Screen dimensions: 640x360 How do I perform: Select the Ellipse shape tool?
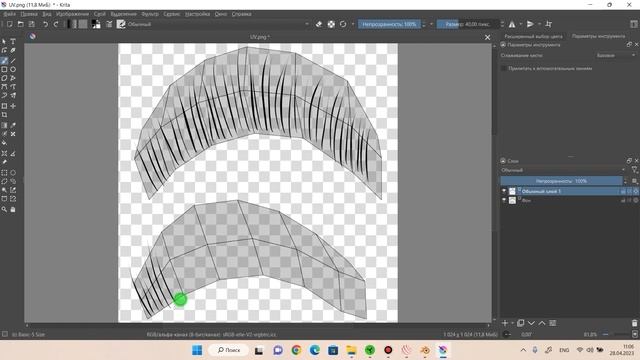coord(13,69)
